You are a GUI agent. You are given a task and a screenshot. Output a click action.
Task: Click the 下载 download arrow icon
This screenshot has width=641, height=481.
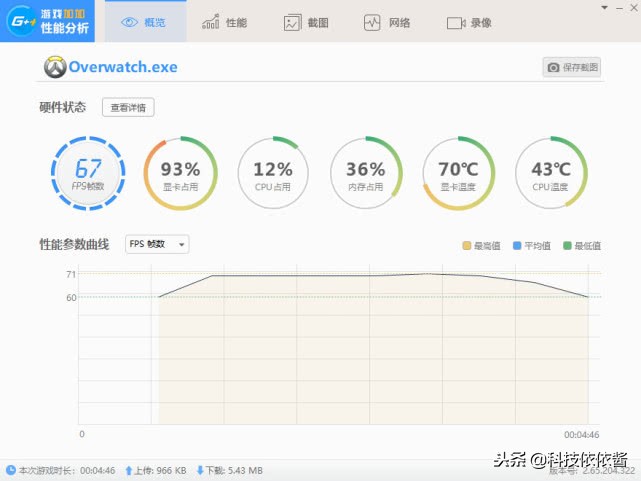(200, 471)
